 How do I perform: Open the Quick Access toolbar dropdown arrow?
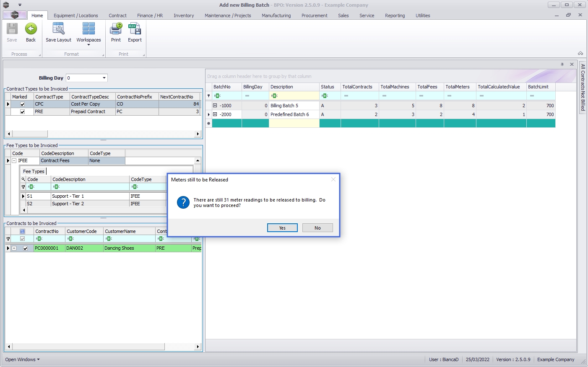click(x=20, y=5)
